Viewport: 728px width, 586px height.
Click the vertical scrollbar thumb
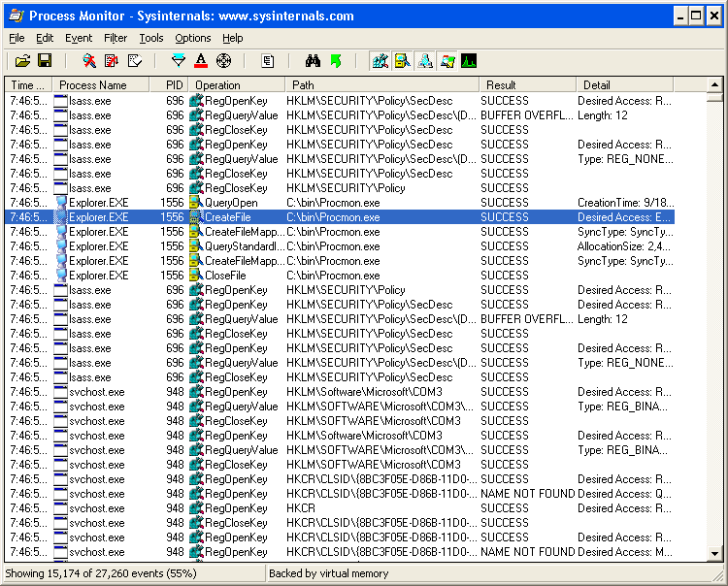[x=714, y=97]
